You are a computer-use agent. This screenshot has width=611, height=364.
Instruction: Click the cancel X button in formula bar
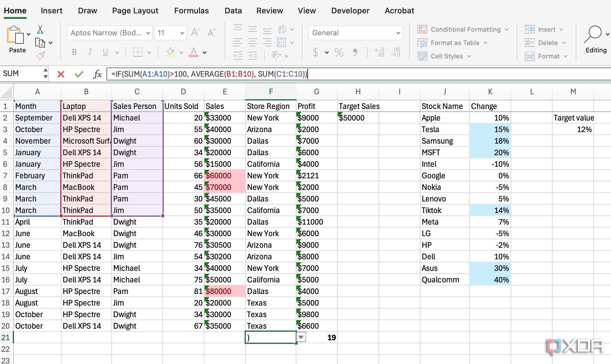[61, 74]
